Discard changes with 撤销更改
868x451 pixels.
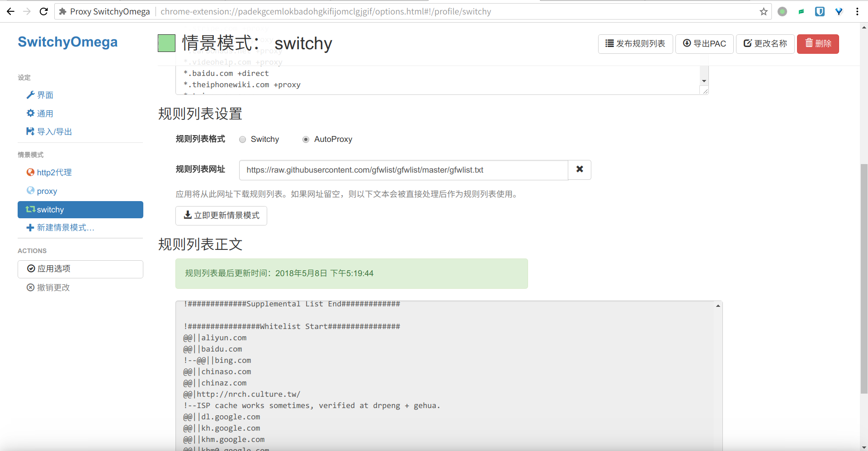(48, 287)
